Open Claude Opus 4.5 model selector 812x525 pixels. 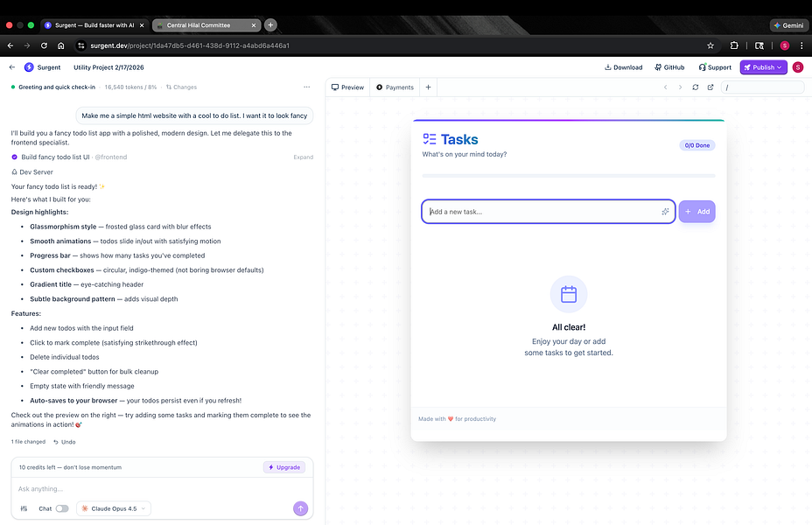click(x=114, y=508)
